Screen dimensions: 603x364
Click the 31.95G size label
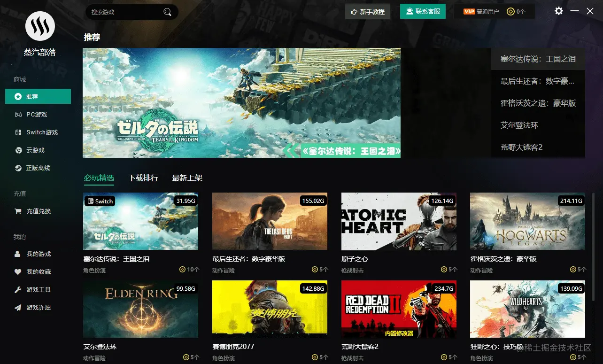pos(185,201)
